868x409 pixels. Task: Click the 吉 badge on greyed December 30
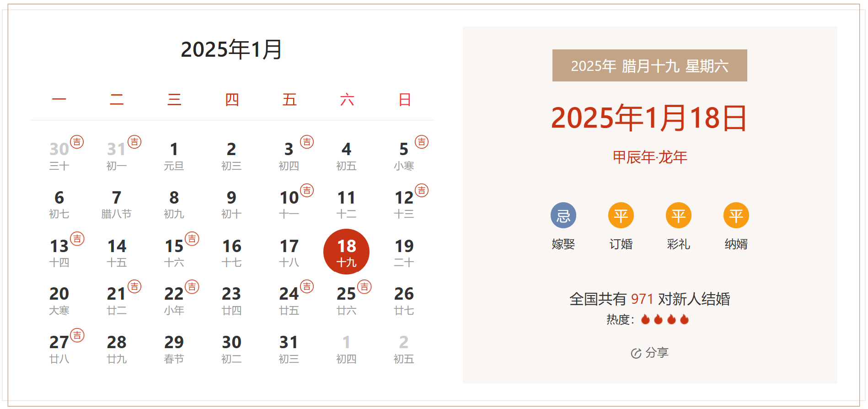77,142
